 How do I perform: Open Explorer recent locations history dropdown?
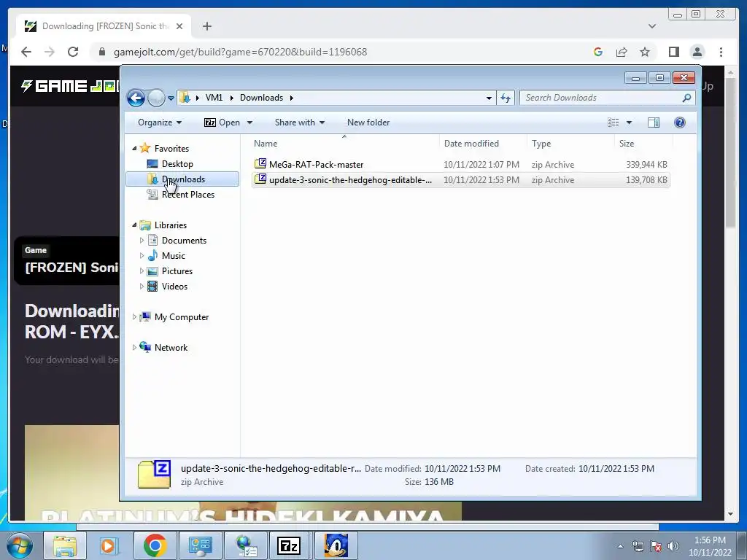click(x=171, y=98)
